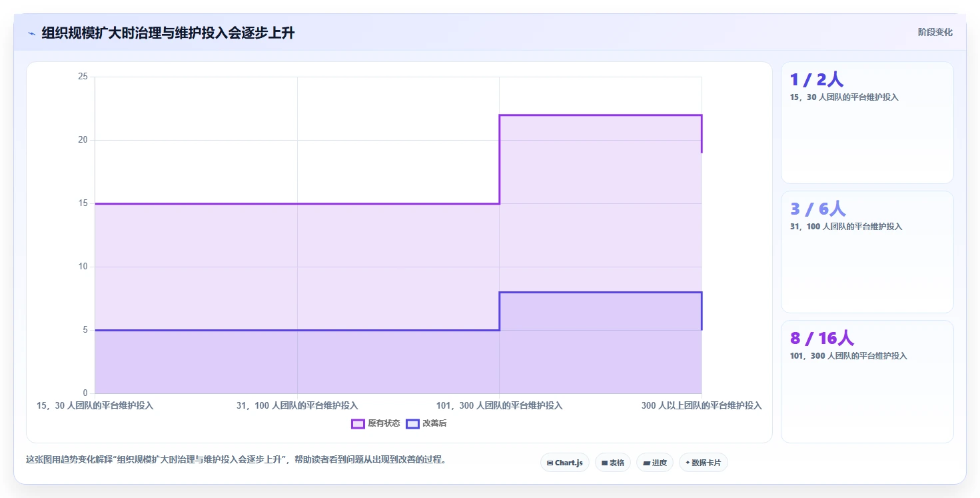The image size is (980, 498).
Task: Toggle the 原有状态 legend entry
Action: coord(376,423)
